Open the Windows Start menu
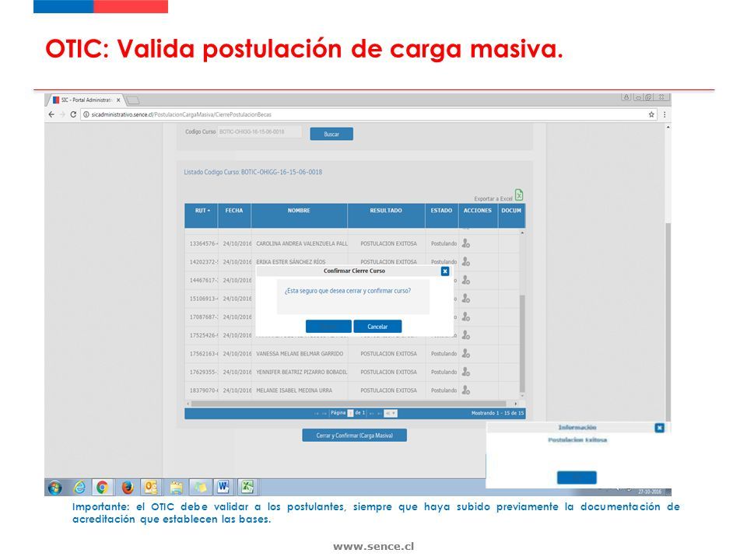The height and width of the screenshot is (560, 747). [x=54, y=488]
